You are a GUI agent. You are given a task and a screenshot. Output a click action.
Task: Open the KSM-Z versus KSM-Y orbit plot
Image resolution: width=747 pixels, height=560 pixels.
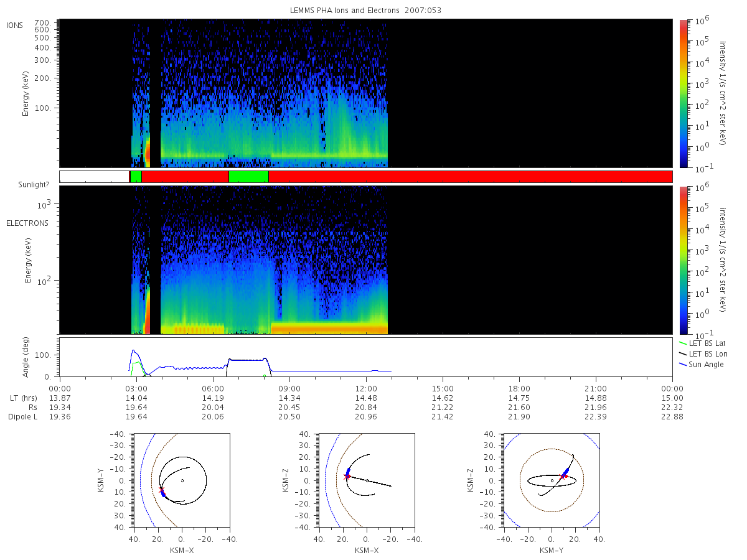coord(552,480)
